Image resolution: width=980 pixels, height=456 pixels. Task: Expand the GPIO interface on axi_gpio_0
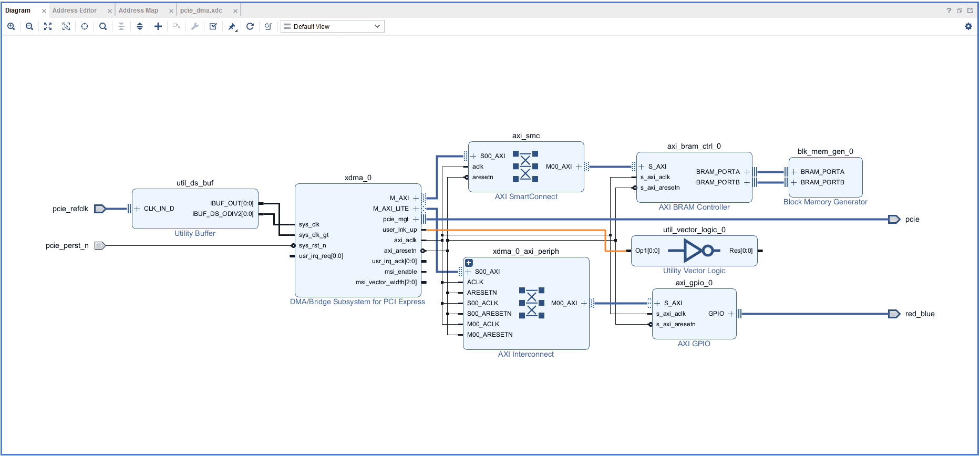pos(731,314)
